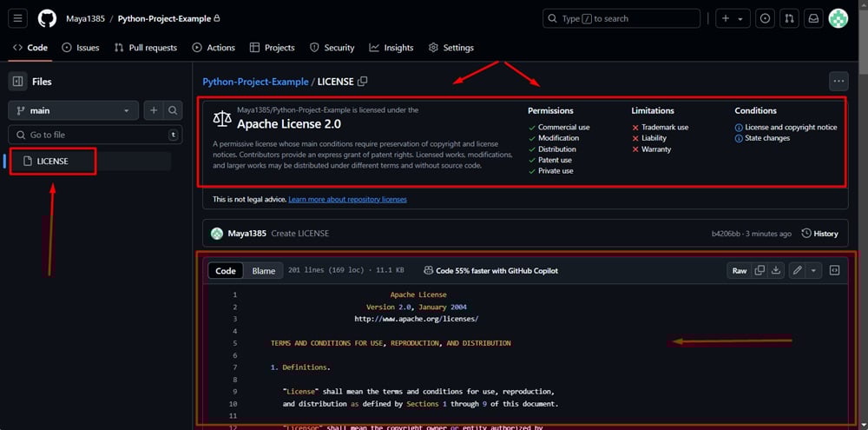Click the search files magnifier icon
Viewport: 868px width, 430px height.
coord(173,111)
